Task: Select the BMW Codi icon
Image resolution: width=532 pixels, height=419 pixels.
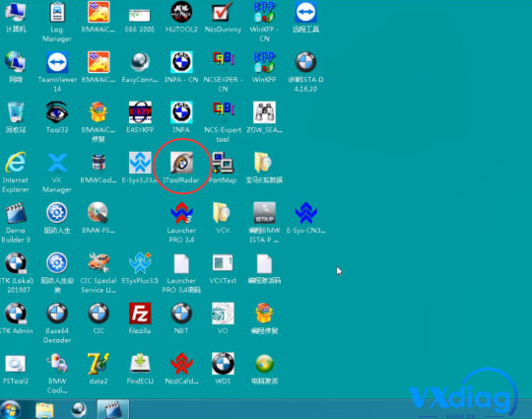Action: [x=57, y=364]
